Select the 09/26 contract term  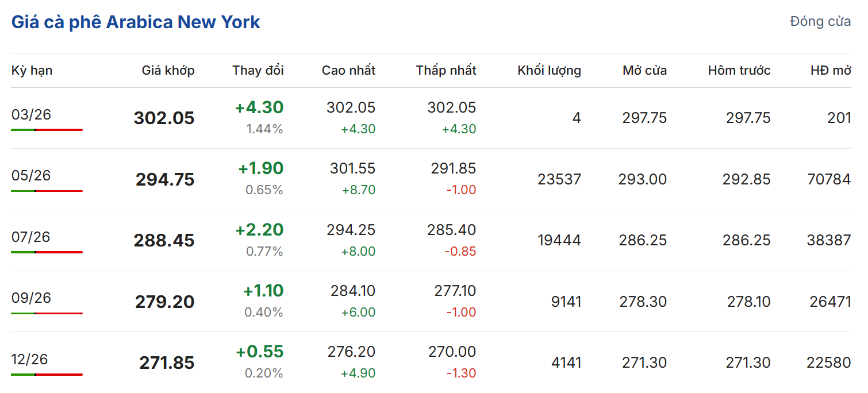pos(31,298)
